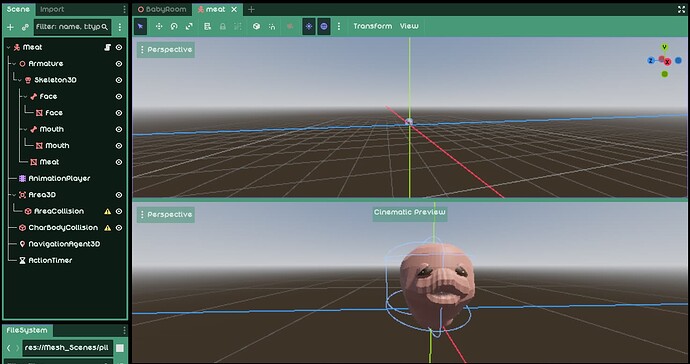
Task: Open FileSystem dock options dots
Action: pyautogui.click(x=124, y=330)
